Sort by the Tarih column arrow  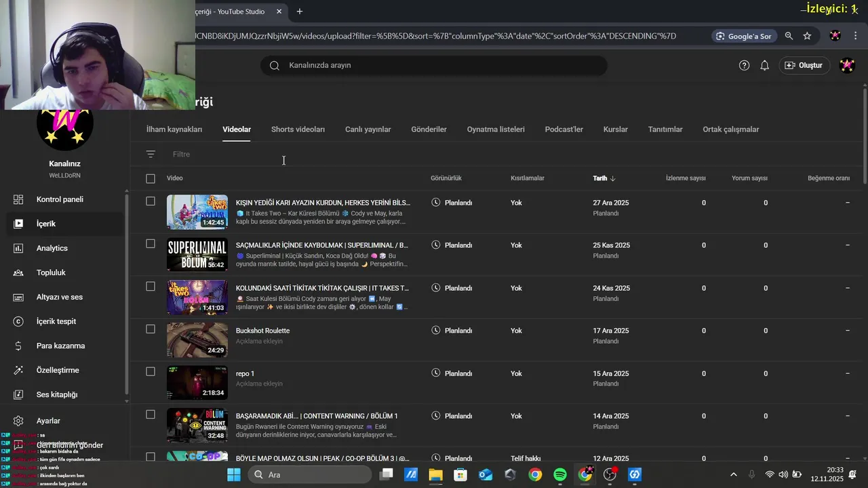click(x=613, y=178)
